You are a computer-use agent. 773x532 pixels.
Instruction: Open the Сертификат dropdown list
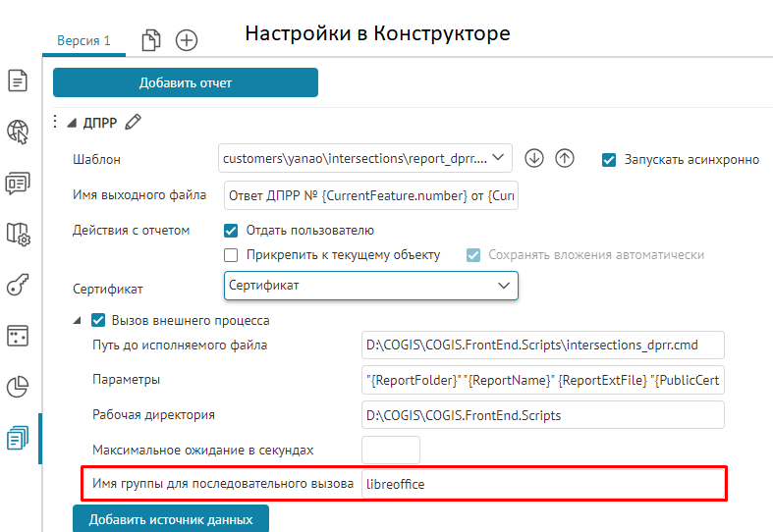pyautogui.click(x=371, y=286)
